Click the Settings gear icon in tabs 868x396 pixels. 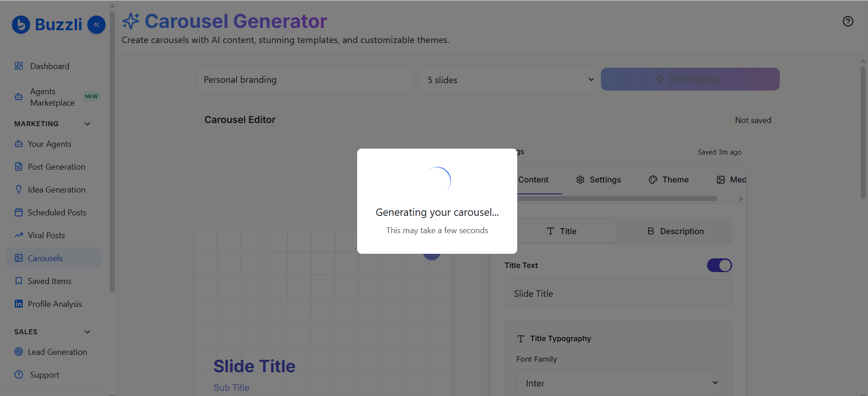[580, 180]
